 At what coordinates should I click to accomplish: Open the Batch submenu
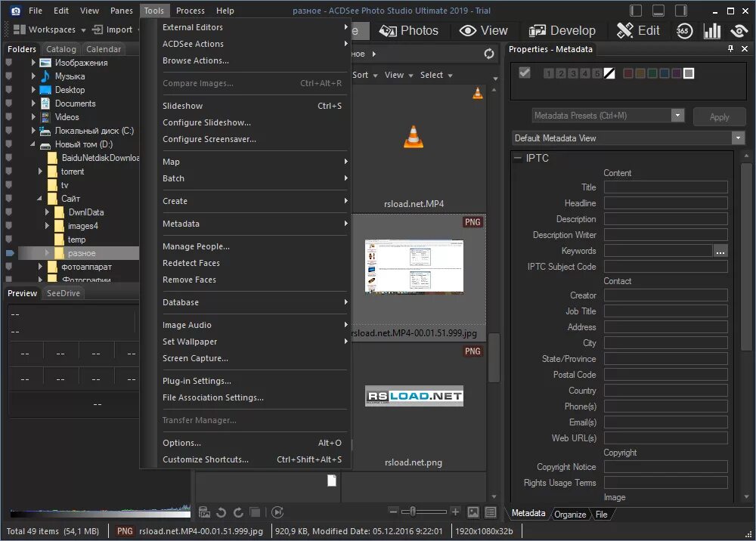(x=253, y=178)
